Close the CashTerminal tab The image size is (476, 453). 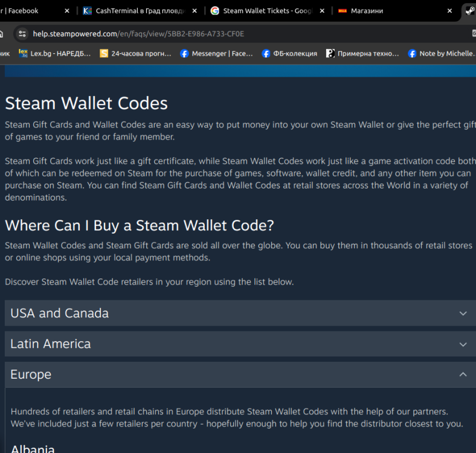pos(195,11)
